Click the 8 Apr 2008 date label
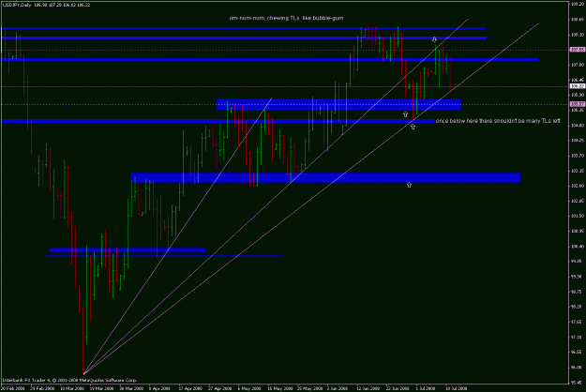 point(160,388)
